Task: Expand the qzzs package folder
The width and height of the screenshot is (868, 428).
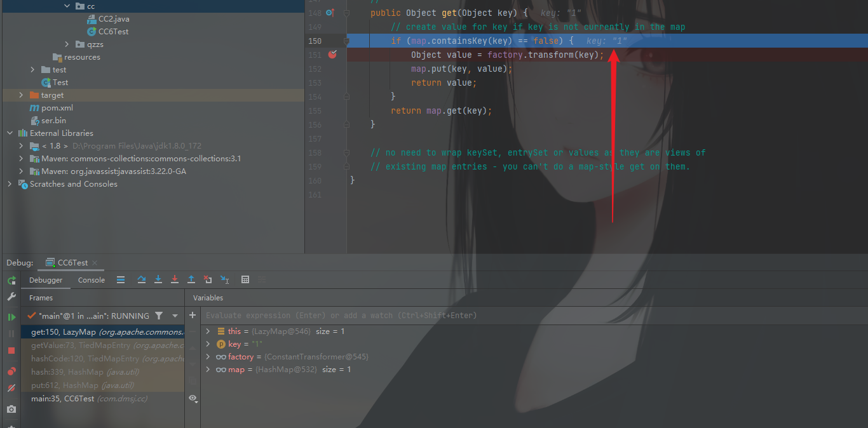Action: [67, 44]
